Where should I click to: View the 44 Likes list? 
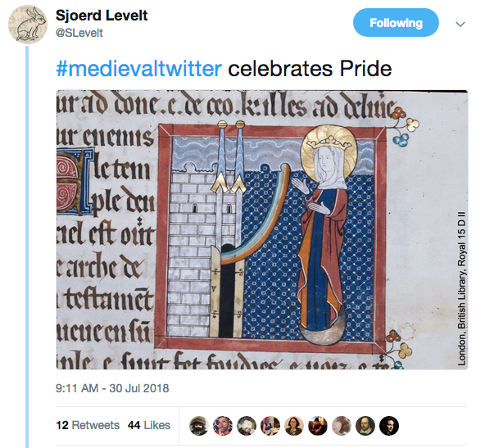(149, 425)
